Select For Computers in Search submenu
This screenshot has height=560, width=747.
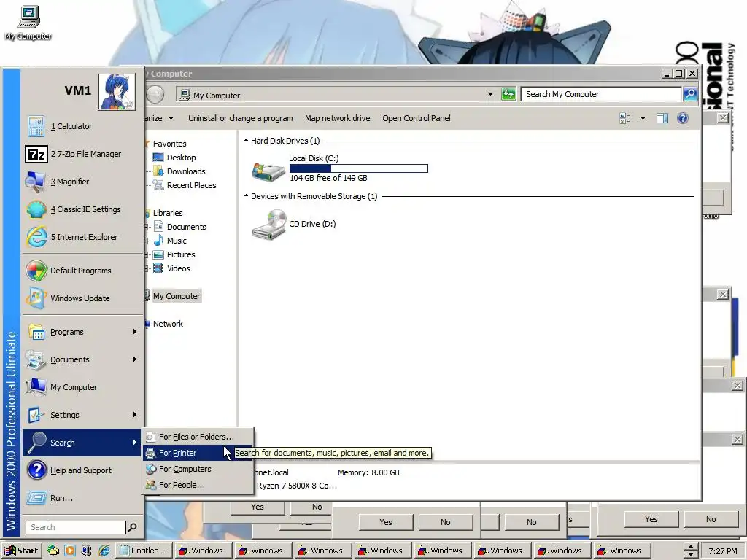198,469
